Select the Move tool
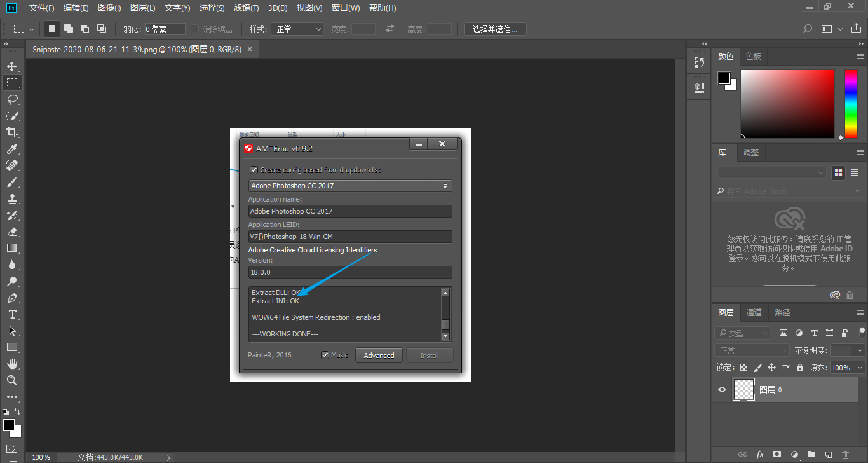Viewport: 868px width, 463px height. tap(12, 66)
